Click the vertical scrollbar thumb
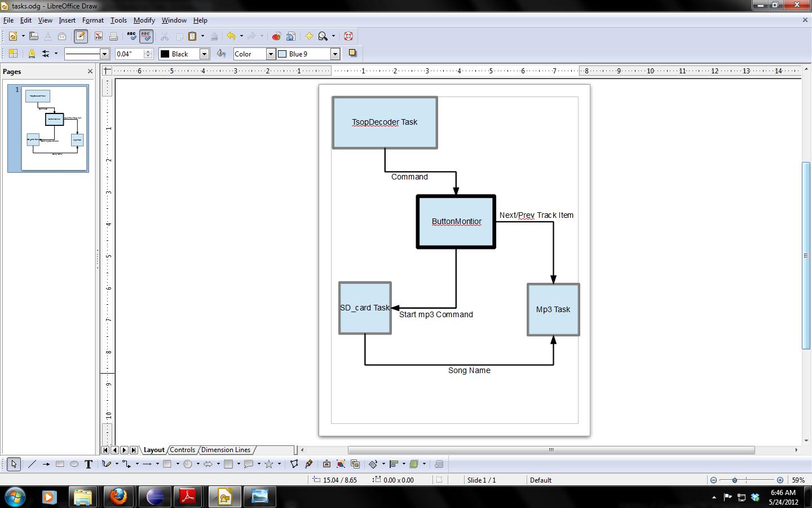This screenshot has height=508, width=812. pos(806,256)
